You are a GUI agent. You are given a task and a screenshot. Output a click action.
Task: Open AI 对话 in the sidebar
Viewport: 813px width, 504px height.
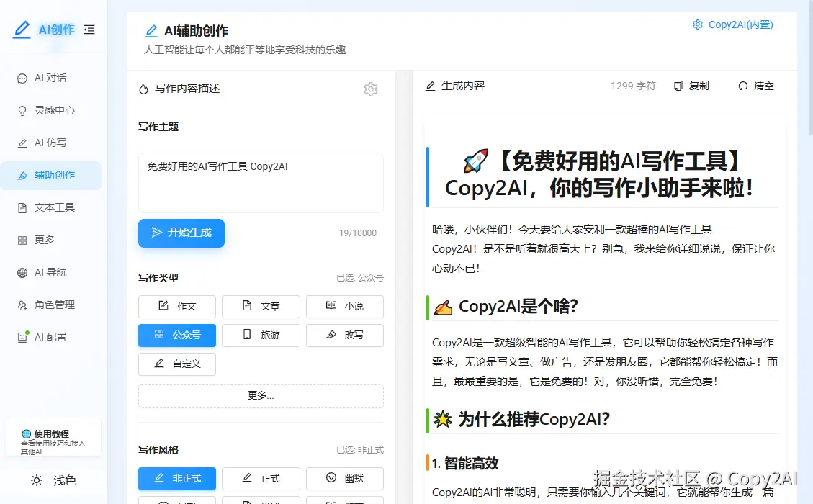pos(51,78)
